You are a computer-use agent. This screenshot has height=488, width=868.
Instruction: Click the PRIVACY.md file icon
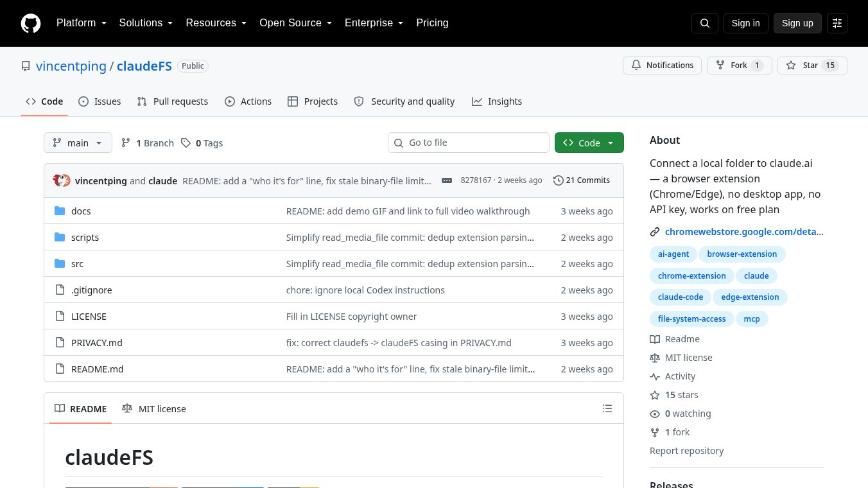tap(60, 342)
